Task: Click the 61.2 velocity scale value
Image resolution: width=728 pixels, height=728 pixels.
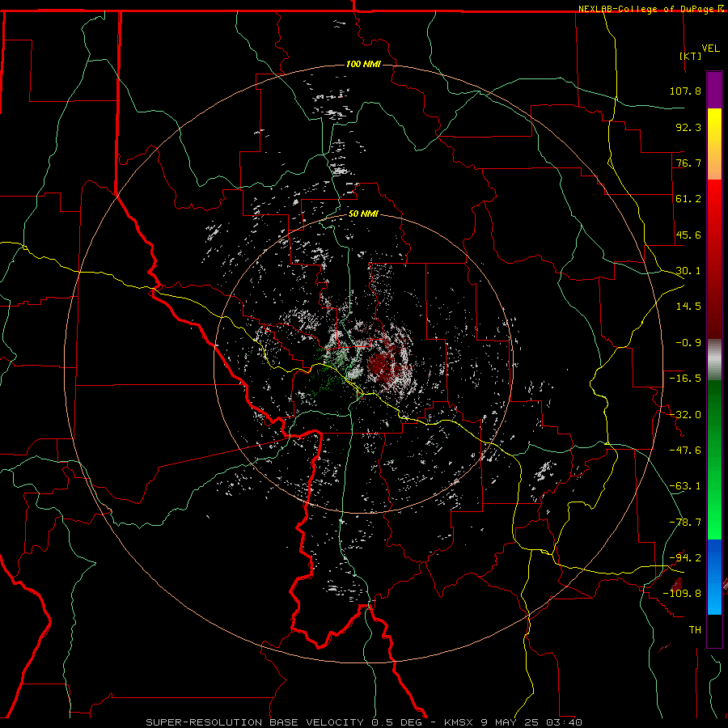Action: (688, 199)
